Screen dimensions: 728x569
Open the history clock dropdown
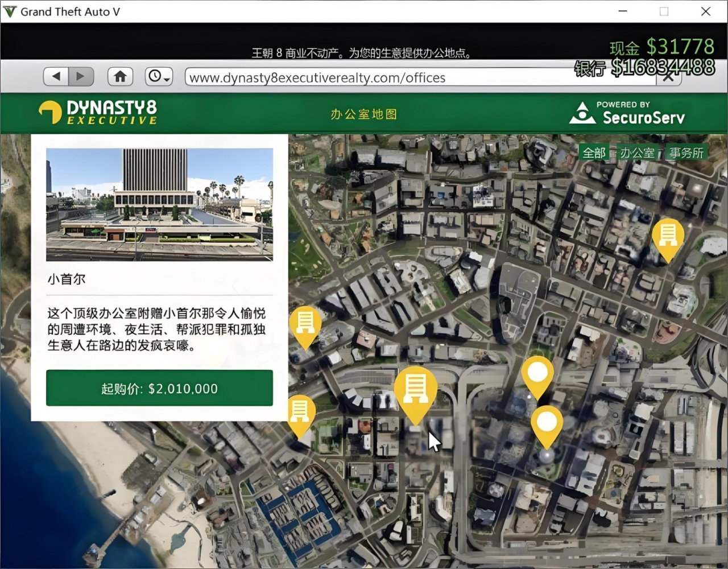pos(159,76)
